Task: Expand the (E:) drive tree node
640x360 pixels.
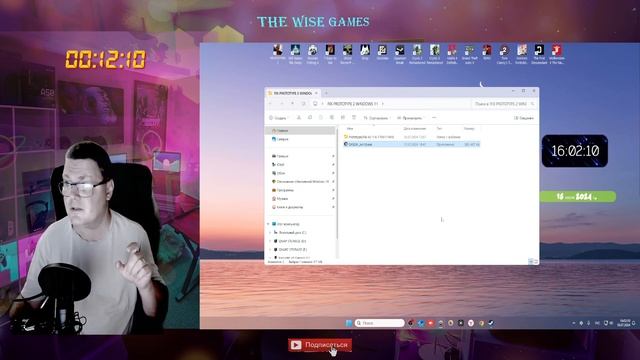Action: [x=270, y=249]
